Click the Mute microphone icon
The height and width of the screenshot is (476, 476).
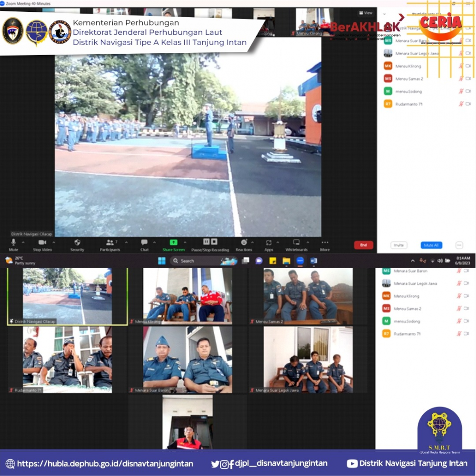point(13,242)
